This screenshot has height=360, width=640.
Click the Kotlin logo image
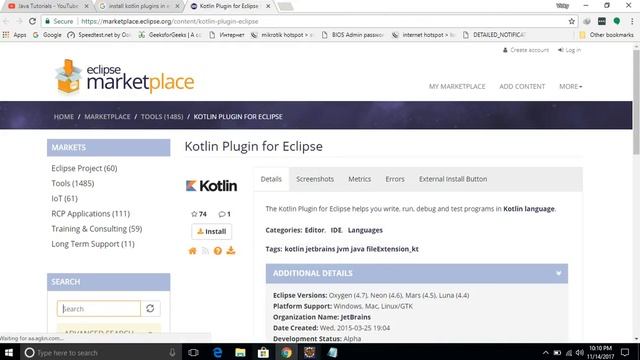click(x=211, y=186)
